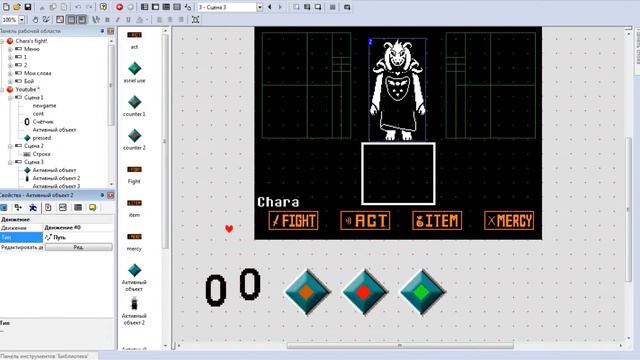Switch to the Frame editor icon
Viewport: 640px width, 360px height.
pos(156,7)
